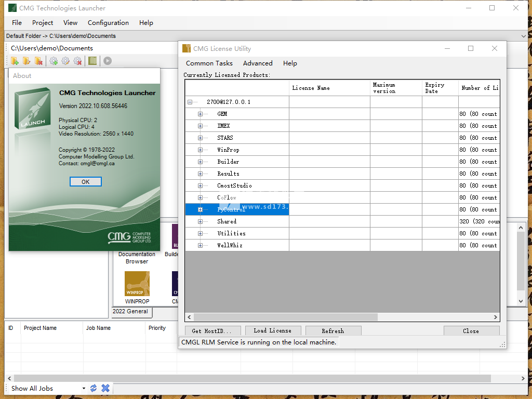Click the Priority column header
The image size is (532, 399).
tap(161, 328)
